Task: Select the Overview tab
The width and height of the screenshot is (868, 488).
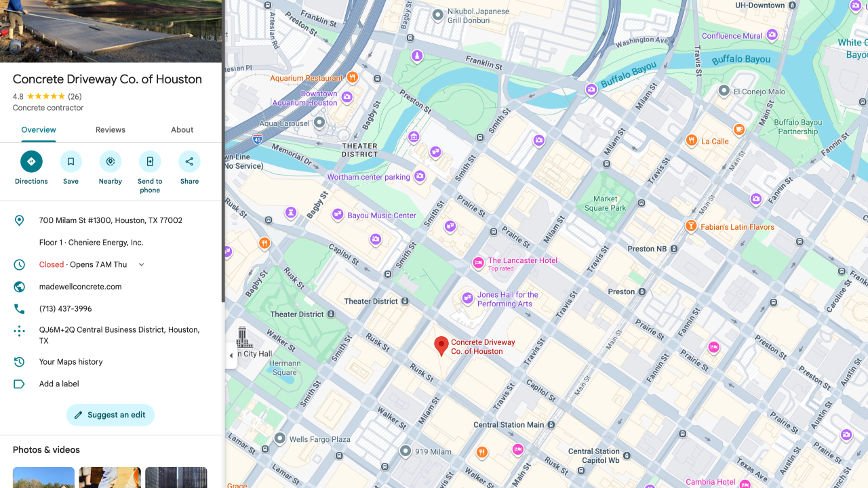Action: click(x=39, y=129)
